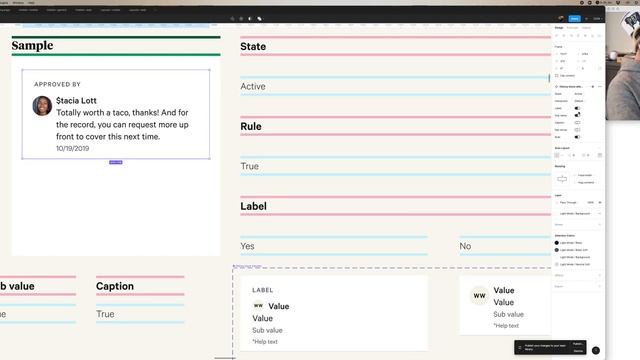
Task: Toggle the layer visibility eye icon
Action: click(600, 202)
